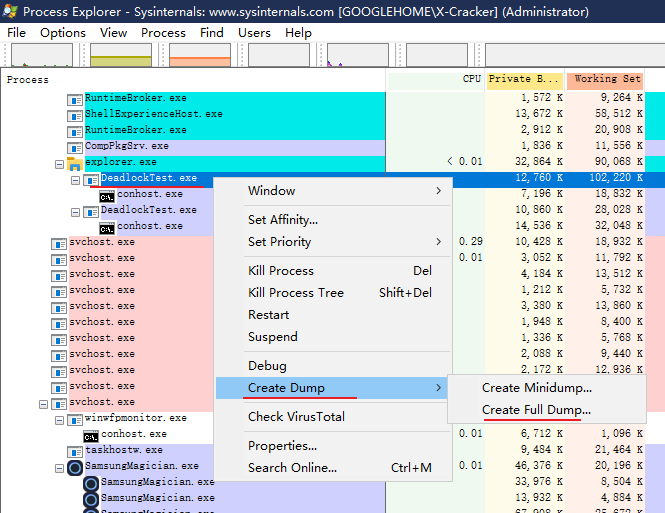Collapse the selected DeadlockTest.exe node
The width and height of the screenshot is (665, 513).
pyautogui.click(x=75, y=181)
